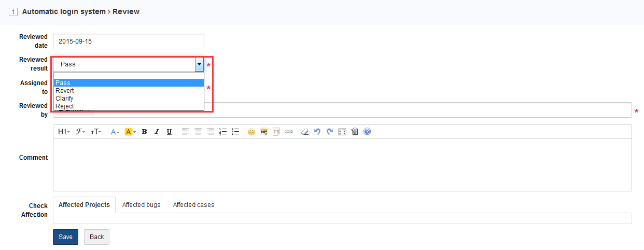
Task: Select Clarify in the result list
Action: tap(65, 99)
